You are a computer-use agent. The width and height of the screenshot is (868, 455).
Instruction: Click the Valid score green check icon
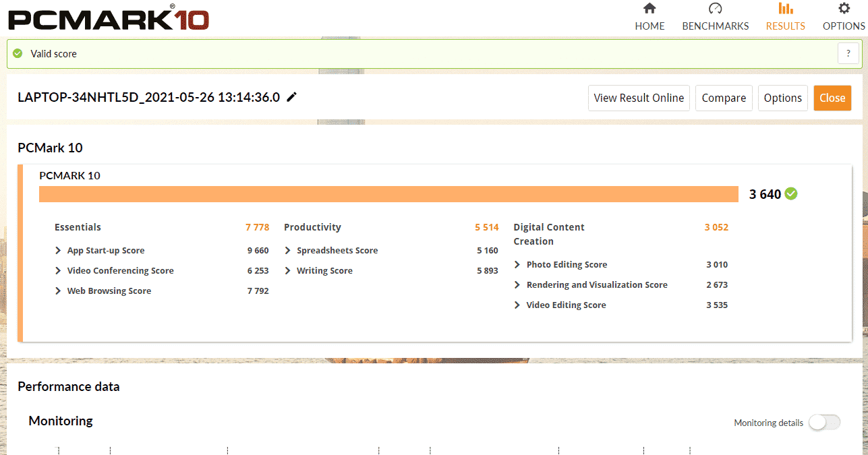[18, 53]
